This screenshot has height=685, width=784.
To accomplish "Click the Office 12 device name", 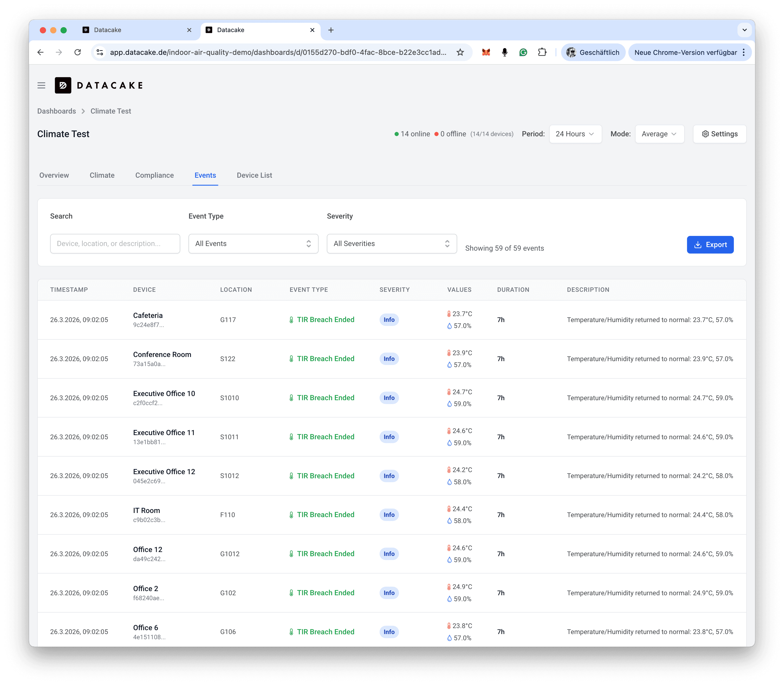I will tap(147, 549).
